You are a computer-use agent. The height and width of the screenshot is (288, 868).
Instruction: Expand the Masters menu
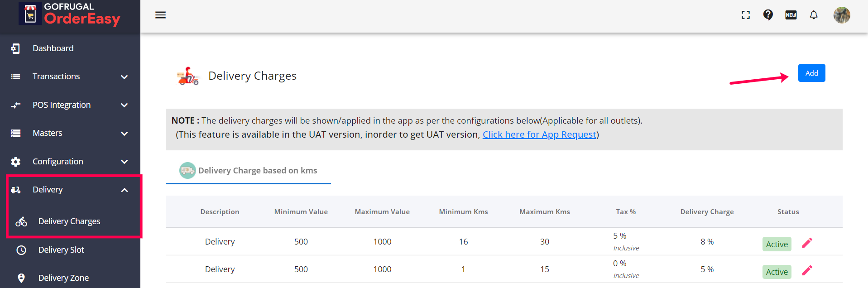coord(70,133)
